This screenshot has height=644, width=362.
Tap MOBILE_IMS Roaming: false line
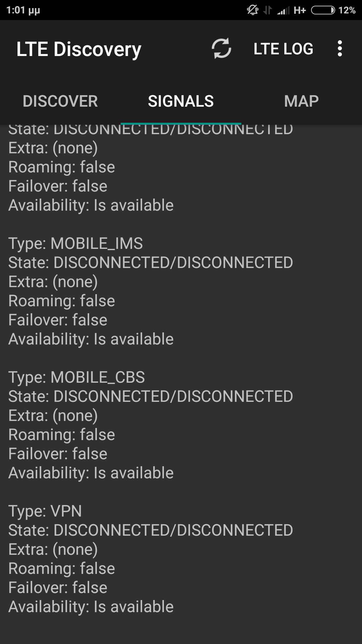click(x=62, y=301)
